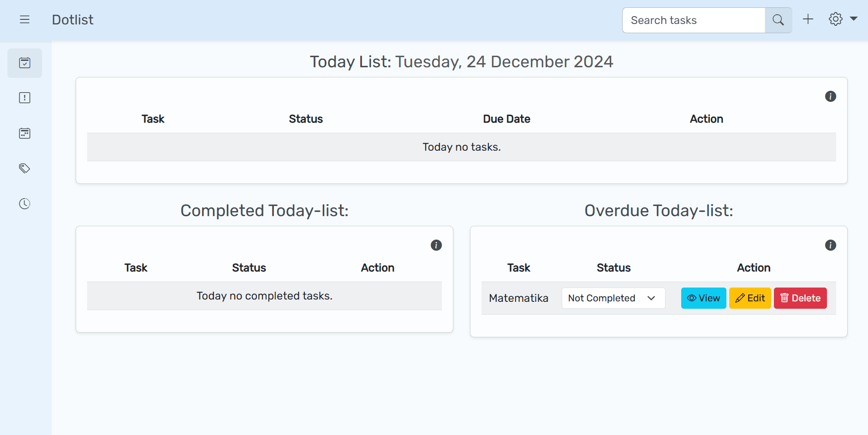Screen dimensions: 868x435
Task: Click the Dotlist brand title
Action: click(72, 20)
